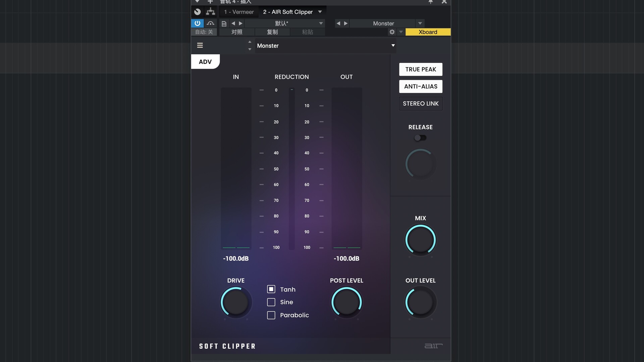
Task: Open the gear settings icon
Action: (x=392, y=32)
